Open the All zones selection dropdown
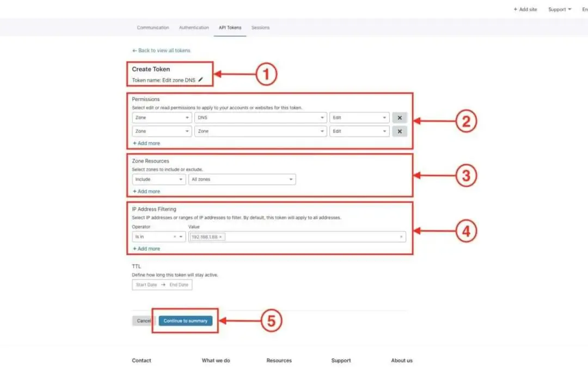 [x=242, y=179]
